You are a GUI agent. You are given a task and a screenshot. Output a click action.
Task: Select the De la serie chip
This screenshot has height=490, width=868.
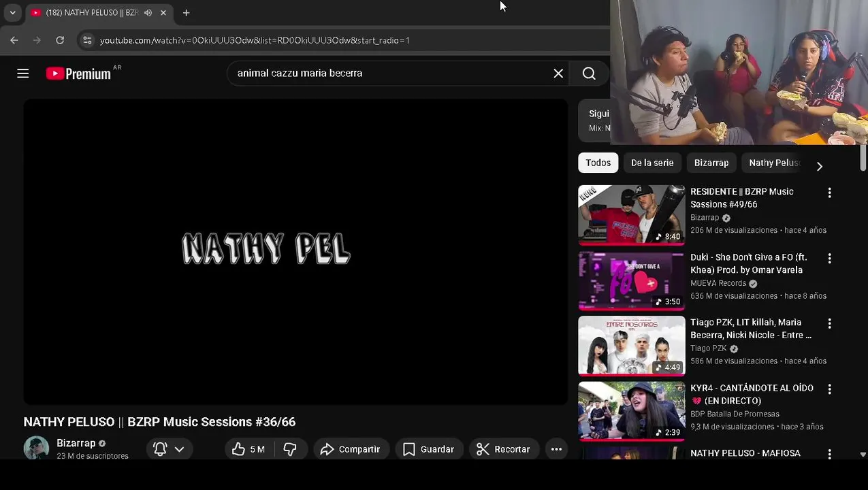coord(652,163)
